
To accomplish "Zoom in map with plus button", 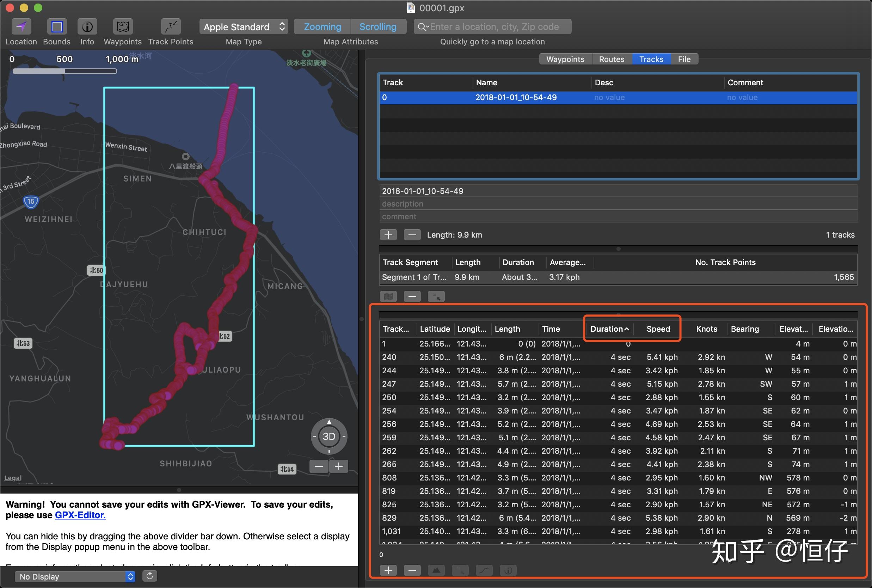I will tap(339, 466).
